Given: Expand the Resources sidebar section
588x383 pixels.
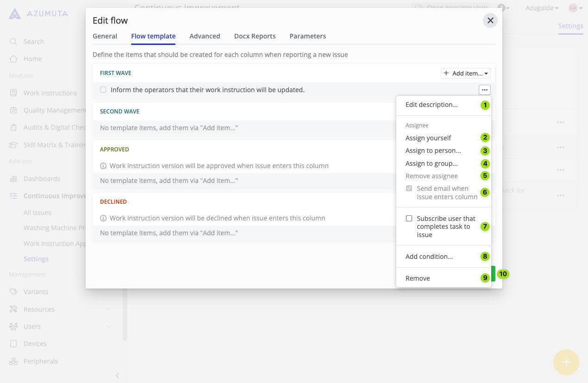Looking at the screenshot, I should [x=108, y=309].
